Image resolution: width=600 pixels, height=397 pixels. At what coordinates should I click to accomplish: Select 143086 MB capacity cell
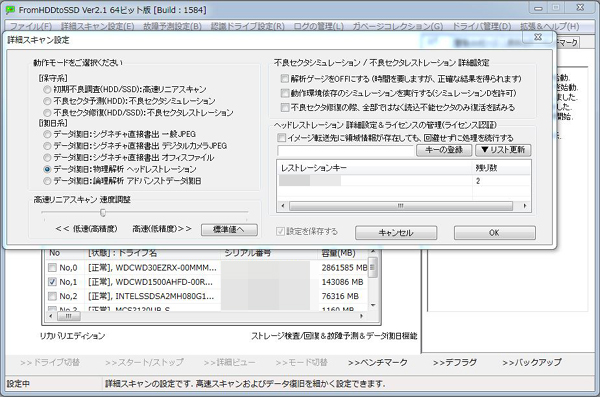tap(342, 282)
